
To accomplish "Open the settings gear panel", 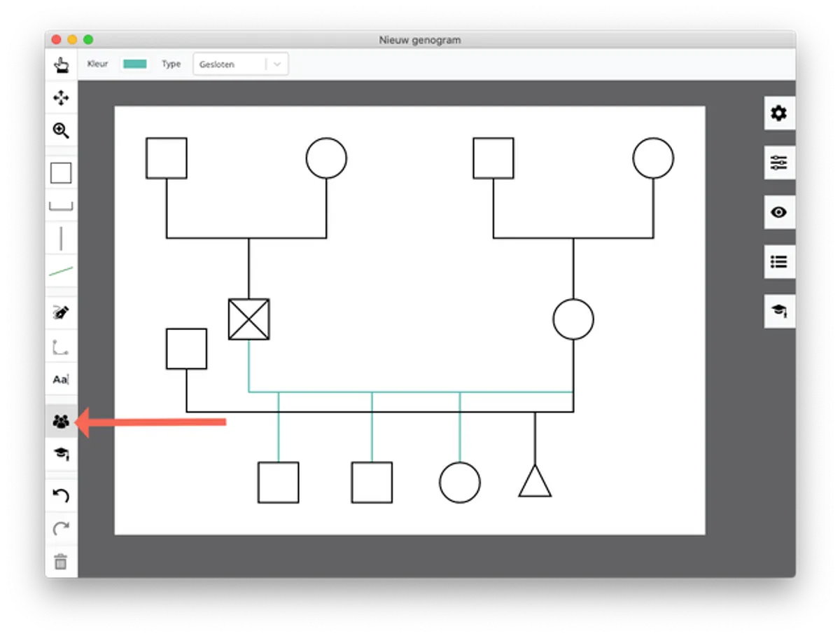I will tap(778, 113).
